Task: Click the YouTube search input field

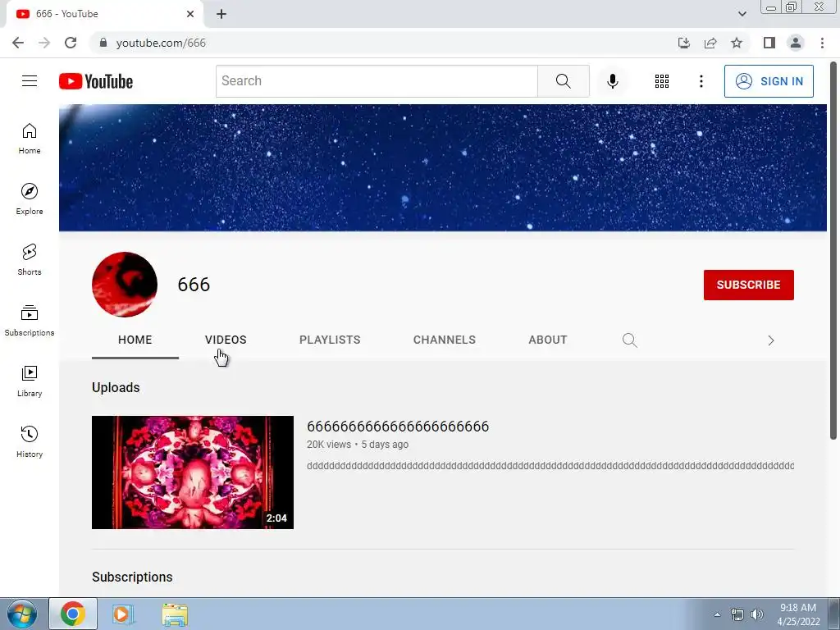Action: click(x=377, y=81)
